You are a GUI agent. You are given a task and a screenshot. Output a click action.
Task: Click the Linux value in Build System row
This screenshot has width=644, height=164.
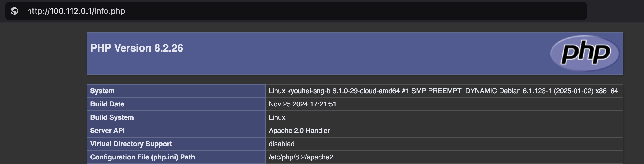[x=277, y=117]
